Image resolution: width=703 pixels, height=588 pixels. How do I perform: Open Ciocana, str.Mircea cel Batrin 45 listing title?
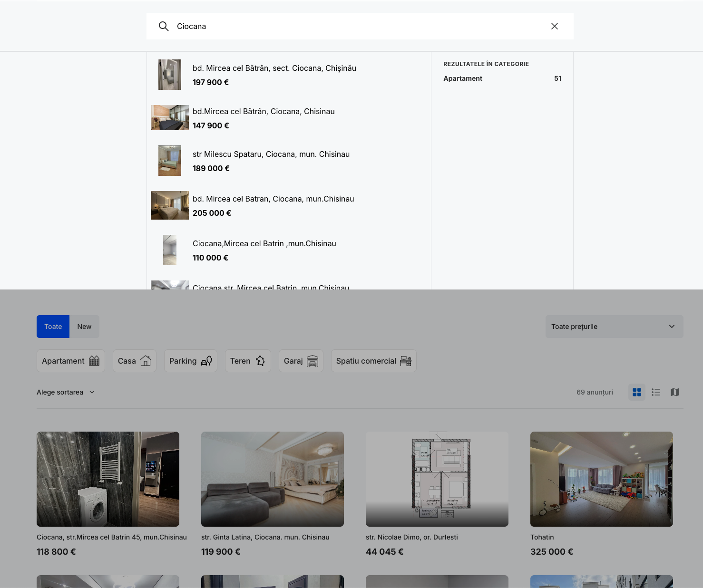[x=112, y=537]
